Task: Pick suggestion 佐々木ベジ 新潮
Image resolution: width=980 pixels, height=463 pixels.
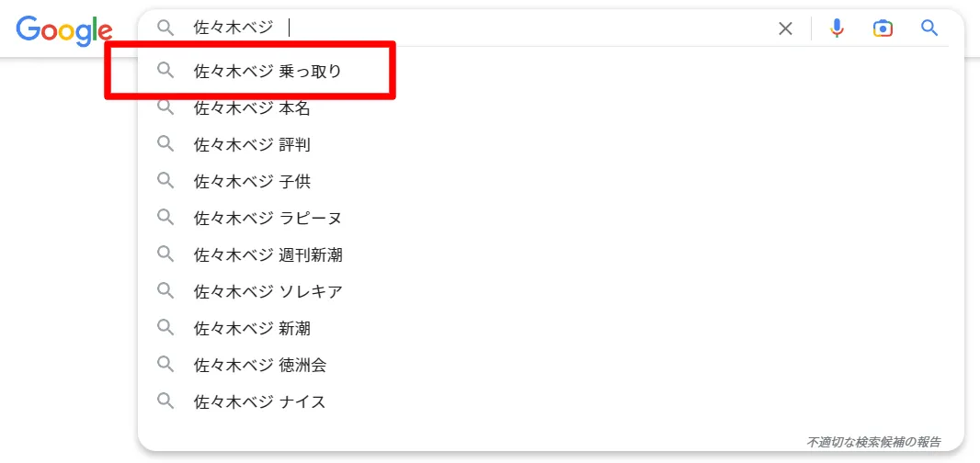Action: tap(550, 328)
